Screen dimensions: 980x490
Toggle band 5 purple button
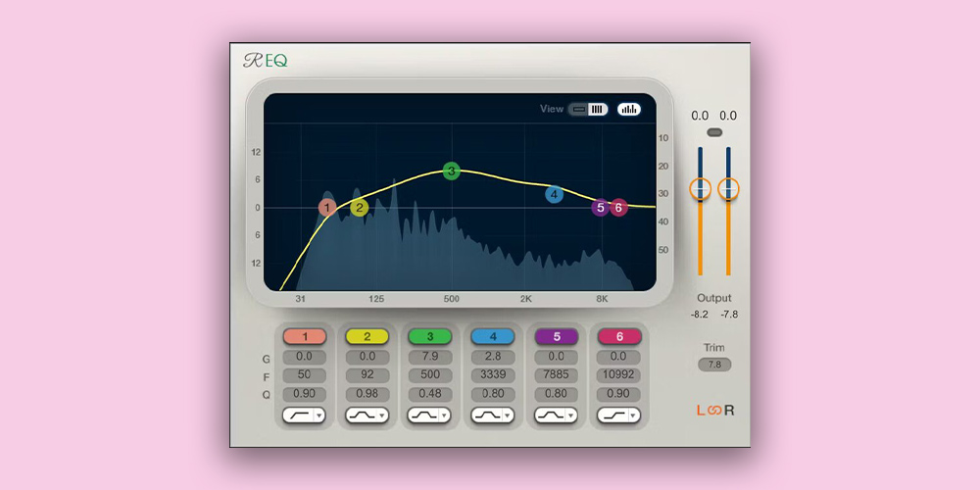coord(557,337)
